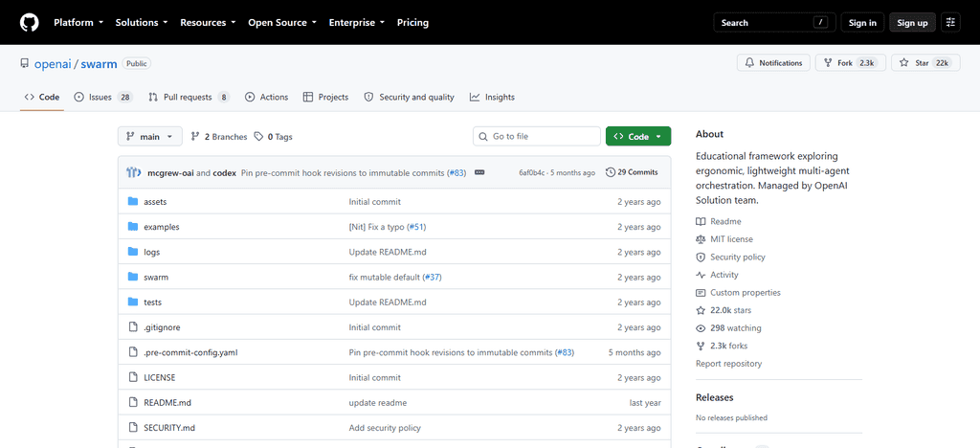Open the examples folder icon
Screen dimensions: 980x448
[x=132, y=226]
